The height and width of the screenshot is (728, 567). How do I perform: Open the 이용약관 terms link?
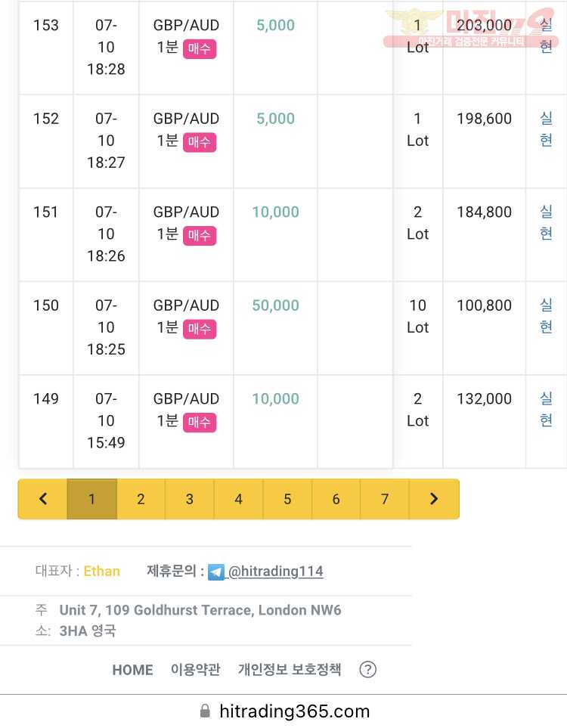pos(196,670)
